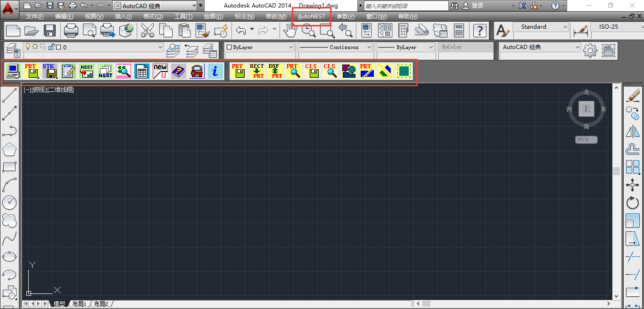The image size is (644, 309).
Task: Select the Circle draw tool
Action: pyautogui.click(x=9, y=203)
